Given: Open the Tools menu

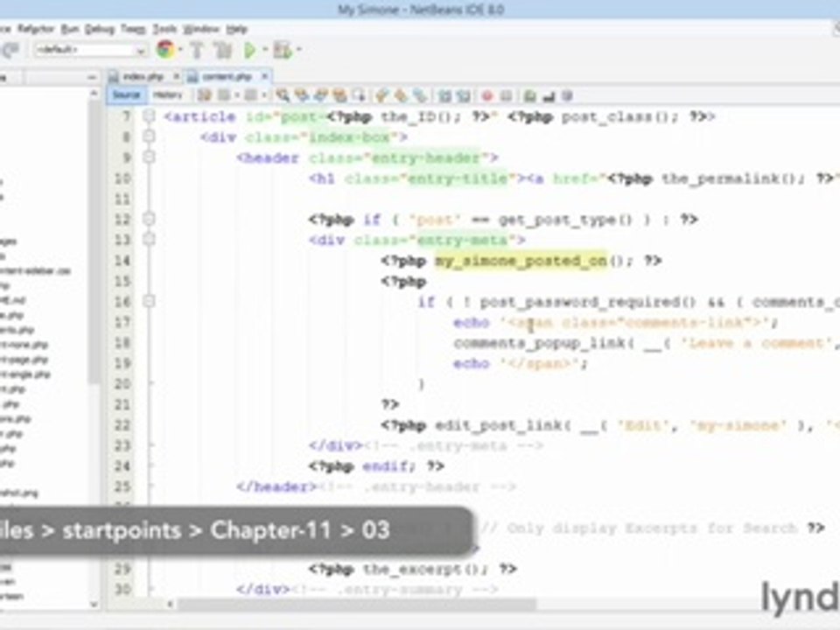Looking at the screenshot, I should (x=164, y=29).
